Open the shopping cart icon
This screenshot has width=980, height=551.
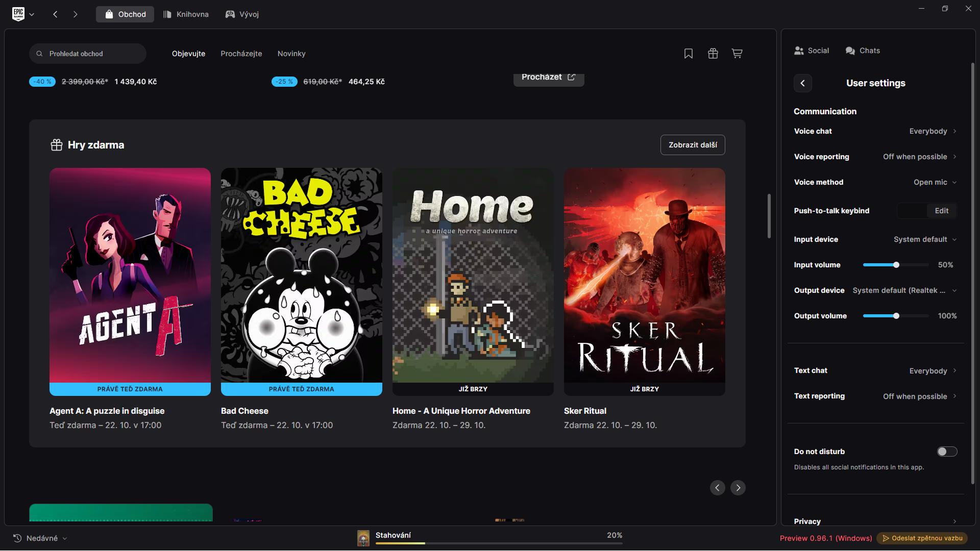tap(737, 54)
